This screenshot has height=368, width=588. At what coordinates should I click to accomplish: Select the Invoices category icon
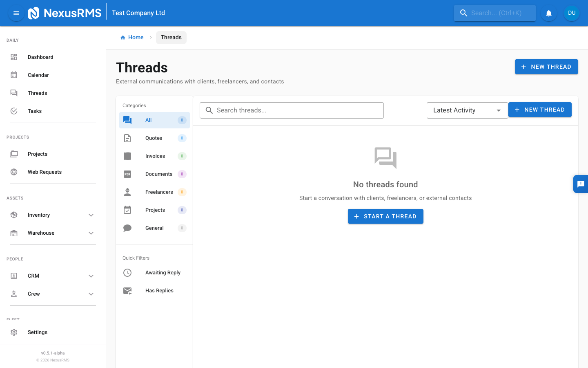coord(127,156)
